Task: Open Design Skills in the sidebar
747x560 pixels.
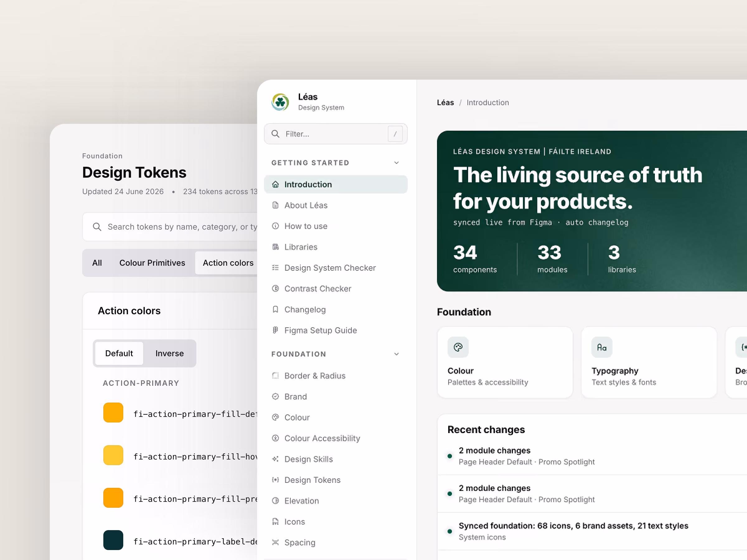Action: (336, 459)
